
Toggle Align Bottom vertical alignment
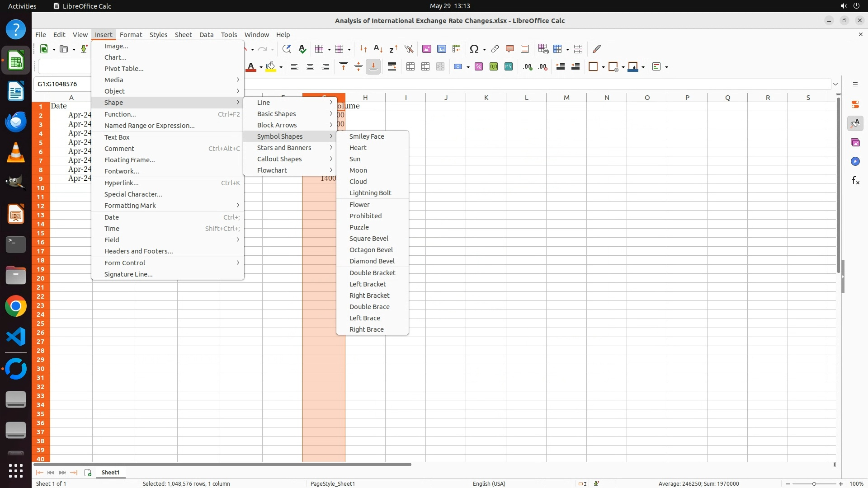[x=373, y=67]
